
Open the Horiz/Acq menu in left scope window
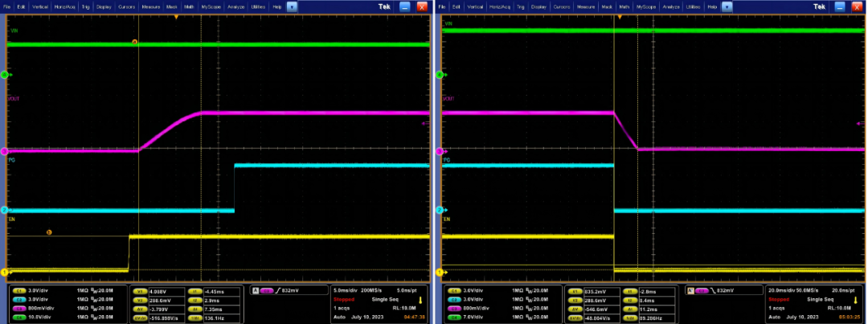[65, 6]
